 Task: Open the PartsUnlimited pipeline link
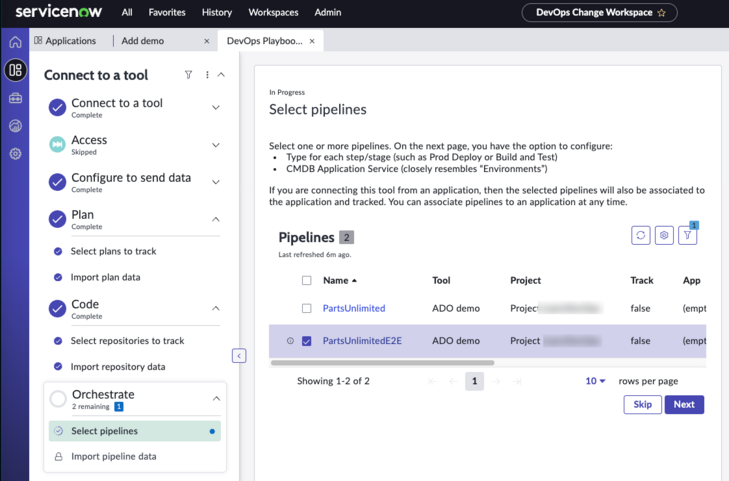coord(354,309)
